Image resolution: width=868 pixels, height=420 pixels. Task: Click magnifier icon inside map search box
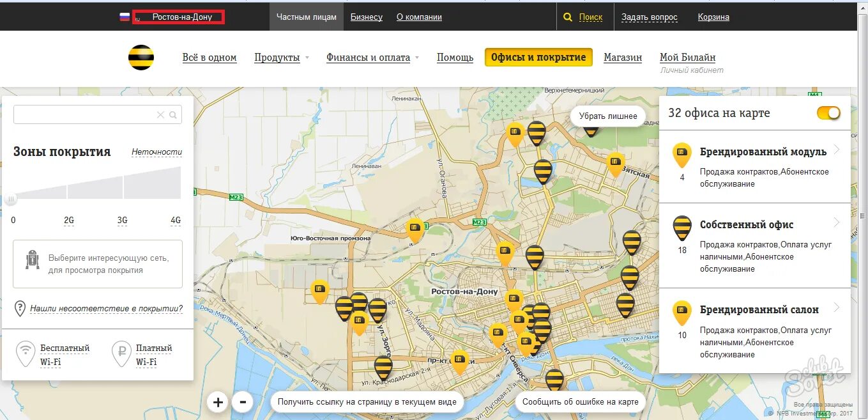[173, 115]
